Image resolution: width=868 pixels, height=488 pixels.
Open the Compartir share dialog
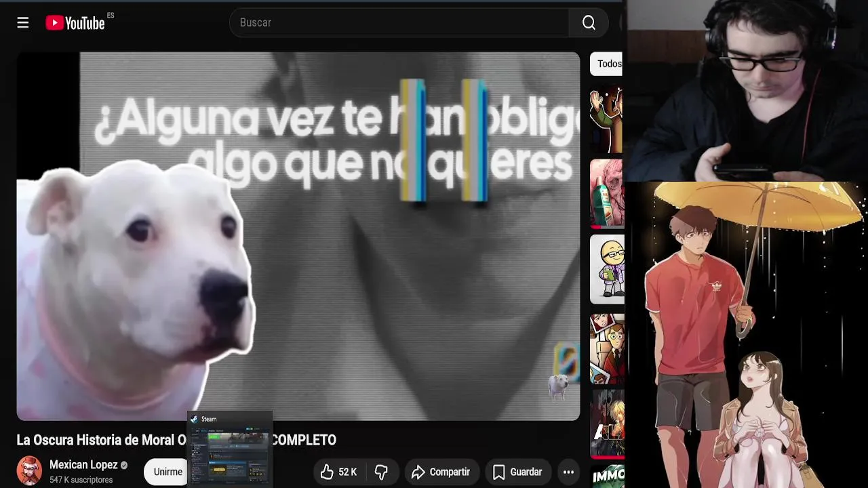click(x=441, y=472)
